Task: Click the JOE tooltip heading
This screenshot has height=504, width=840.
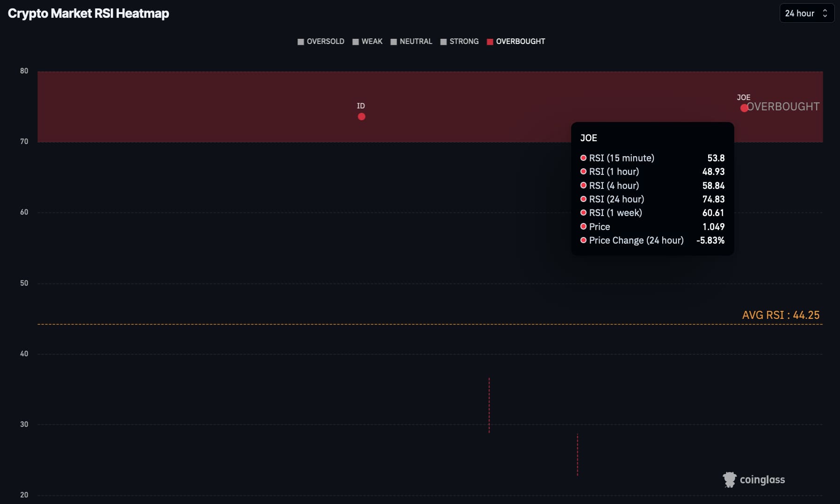Action: pos(588,138)
